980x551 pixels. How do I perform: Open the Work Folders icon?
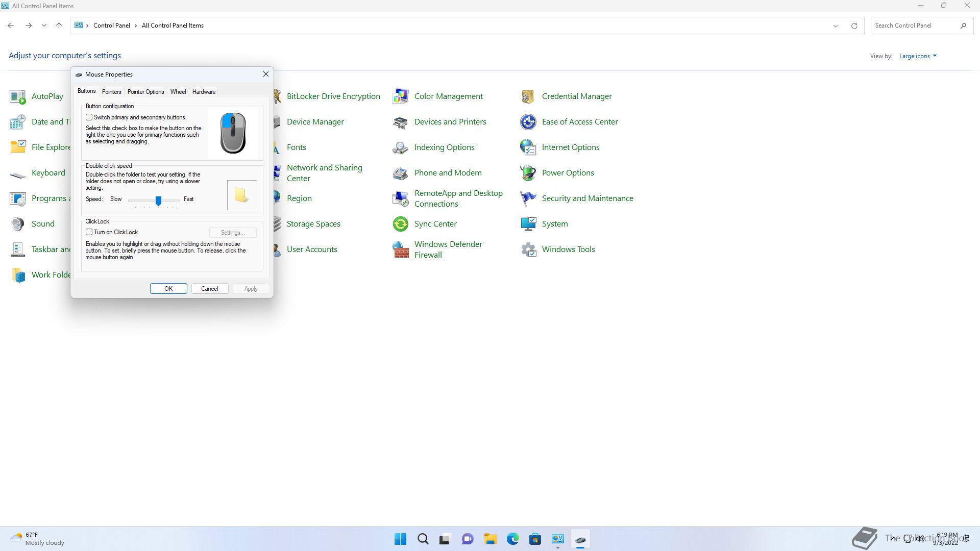coord(18,275)
